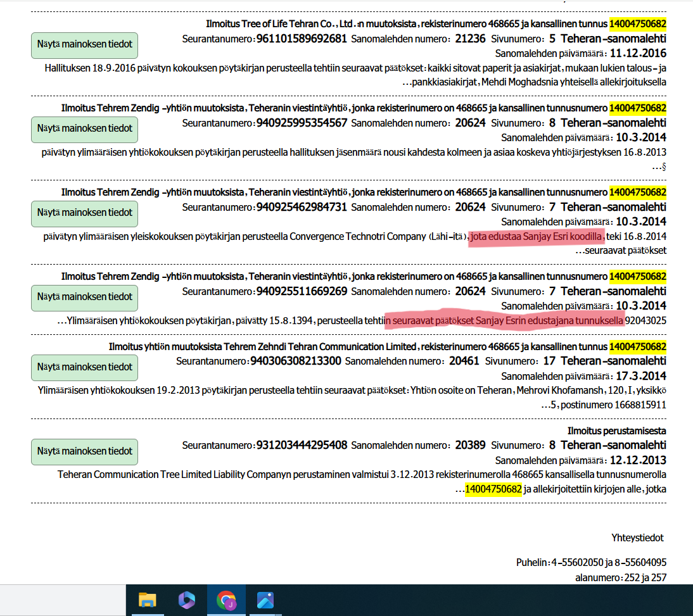Click the newspaper date 11.12.2016
Screen dimensions: 693x616
pyautogui.click(x=638, y=53)
